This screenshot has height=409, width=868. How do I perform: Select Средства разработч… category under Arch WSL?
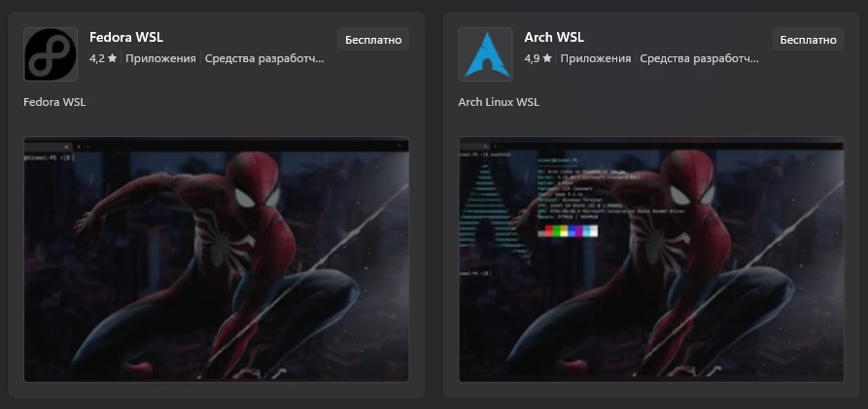point(699,58)
